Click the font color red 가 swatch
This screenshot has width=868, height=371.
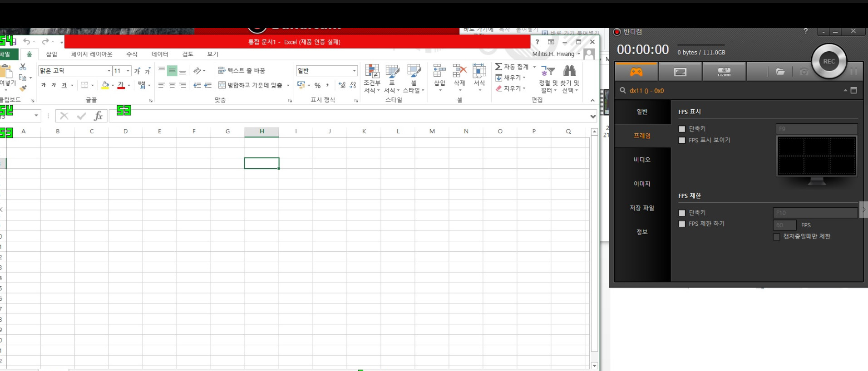[121, 85]
